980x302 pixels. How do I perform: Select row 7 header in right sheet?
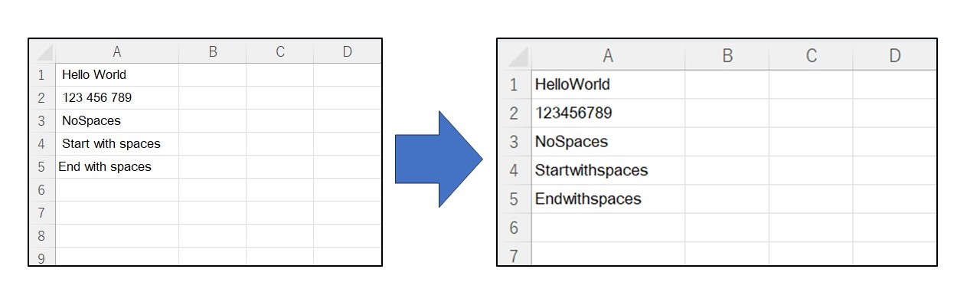click(514, 254)
